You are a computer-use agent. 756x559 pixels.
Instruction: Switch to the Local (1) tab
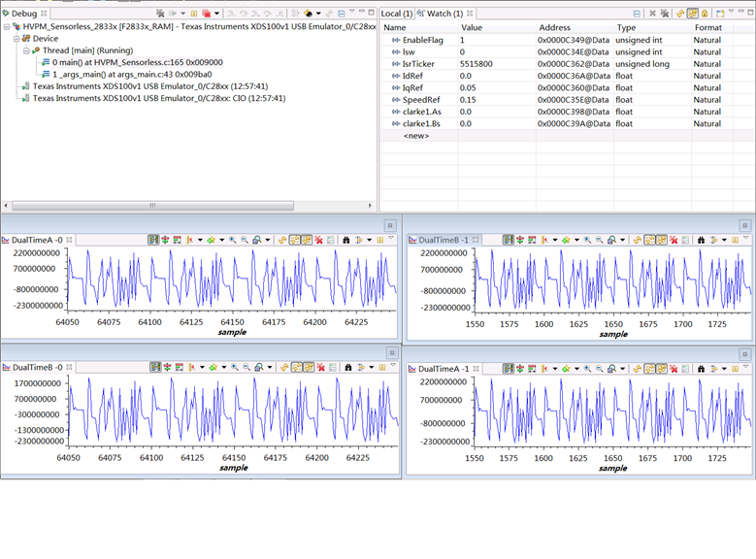(x=397, y=14)
